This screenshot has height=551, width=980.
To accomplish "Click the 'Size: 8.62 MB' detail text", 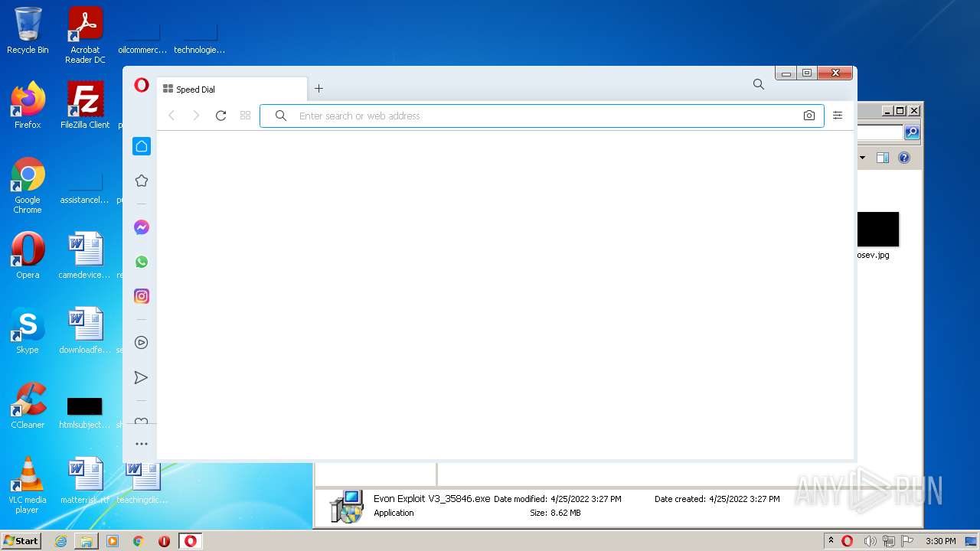I will click(555, 513).
